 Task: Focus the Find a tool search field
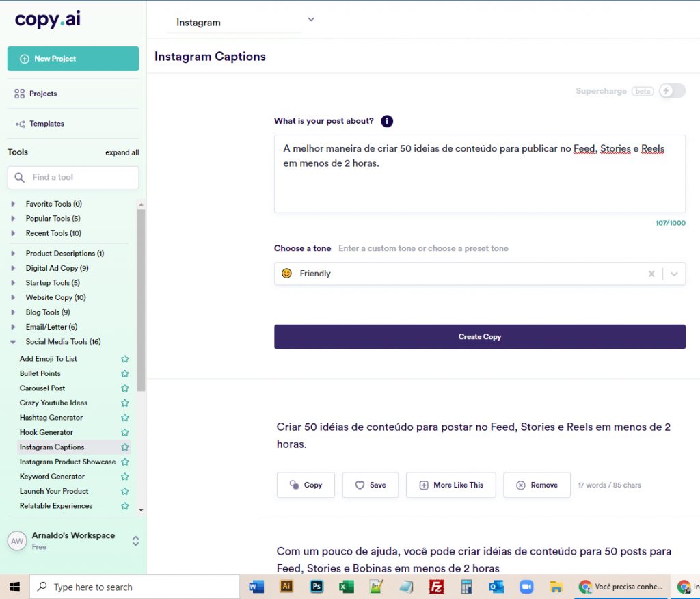click(x=72, y=177)
